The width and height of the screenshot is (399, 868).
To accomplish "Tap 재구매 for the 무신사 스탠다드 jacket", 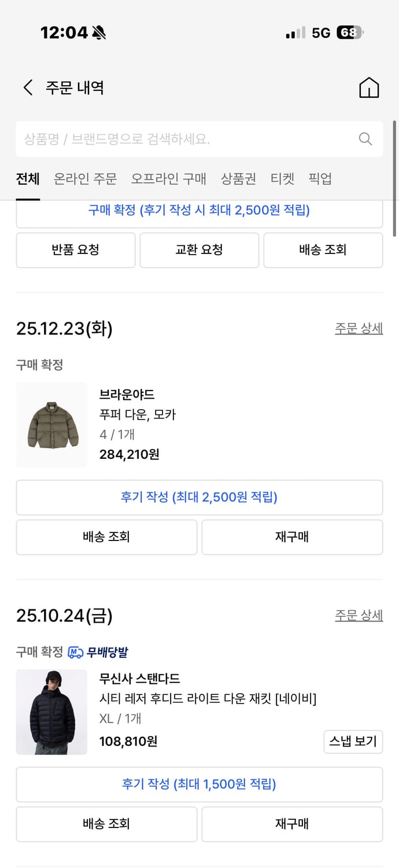I will 291,824.
